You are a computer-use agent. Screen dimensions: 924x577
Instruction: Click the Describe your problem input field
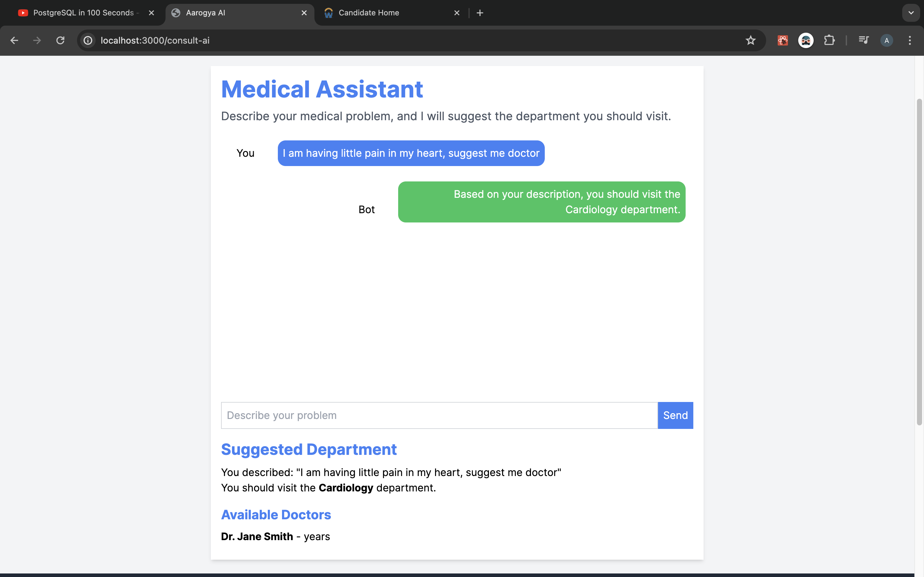coord(439,415)
